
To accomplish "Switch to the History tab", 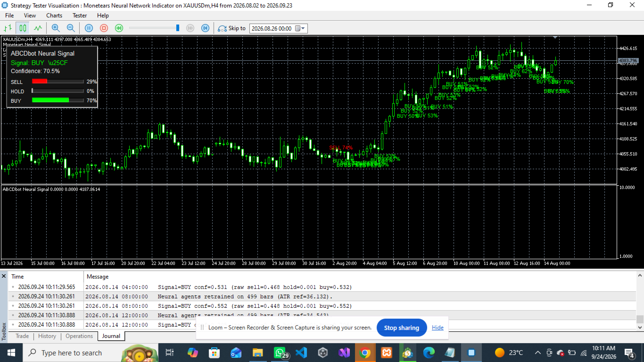I will coord(47,336).
